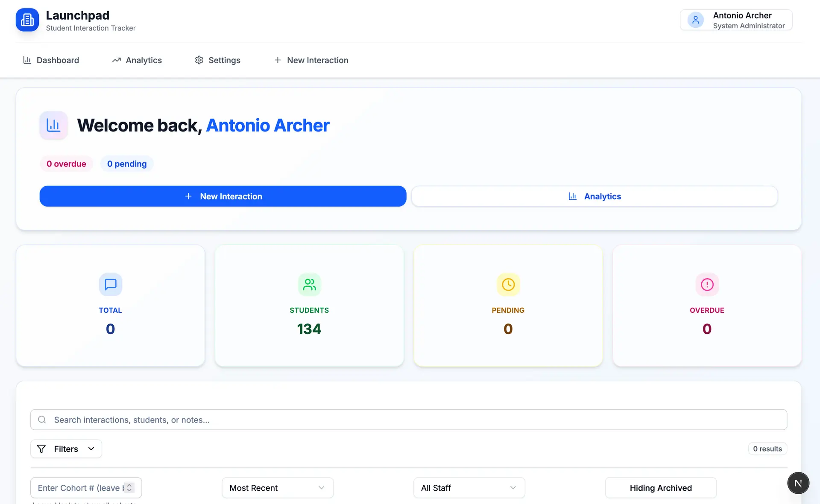The width and height of the screenshot is (820, 504).
Task: Switch to the New Interaction menu item
Action: pyautogui.click(x=311, y=60)
